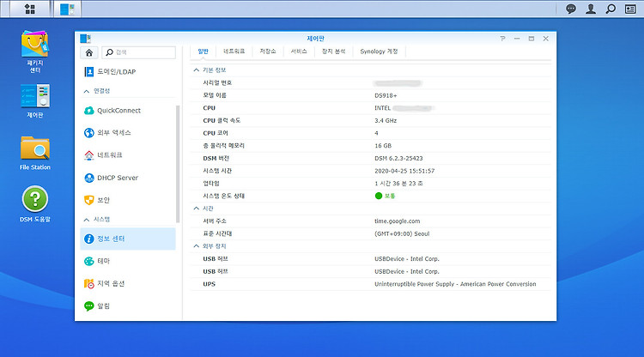
Task: Open the DSM 도움말 desktop icon
Action: tap(35, 204)
